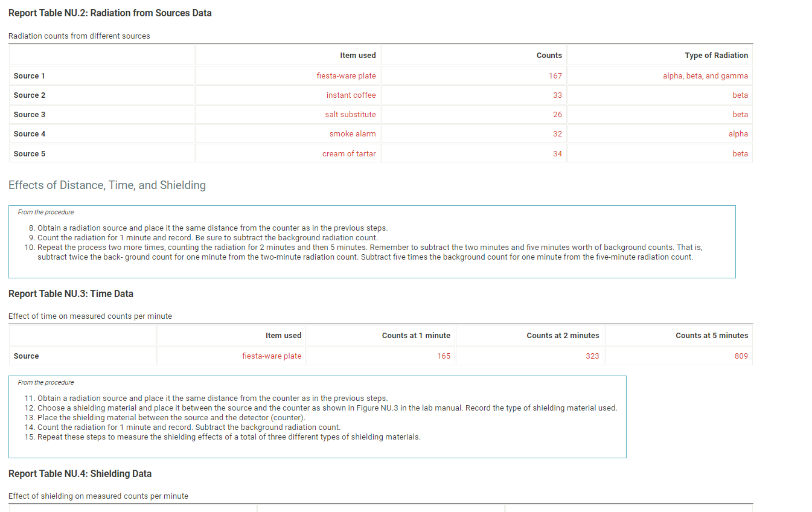Click the "cream of tartar" cell for Source 5
The height and width of the screenshot is (512, 812).
(x=349, y=153)
